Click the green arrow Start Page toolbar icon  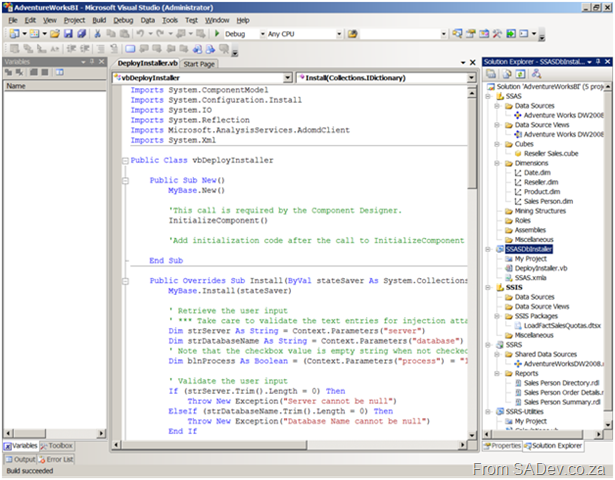[511, 34]
